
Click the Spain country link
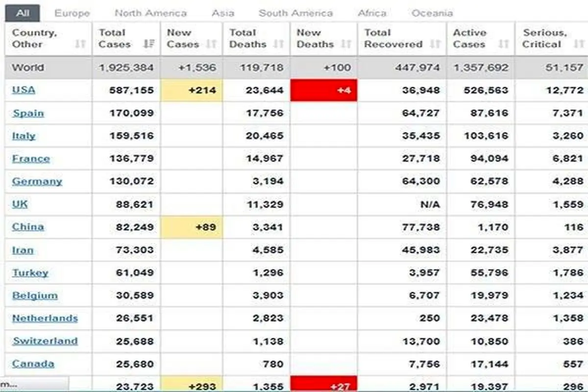pos(28,113)
